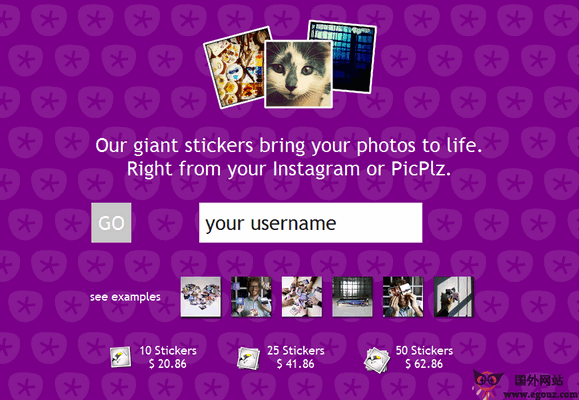Image resolution: width=579 pixels, height=400 pixels.
Task: Open the heart-shaped sticker collage example
Action: 201,297
